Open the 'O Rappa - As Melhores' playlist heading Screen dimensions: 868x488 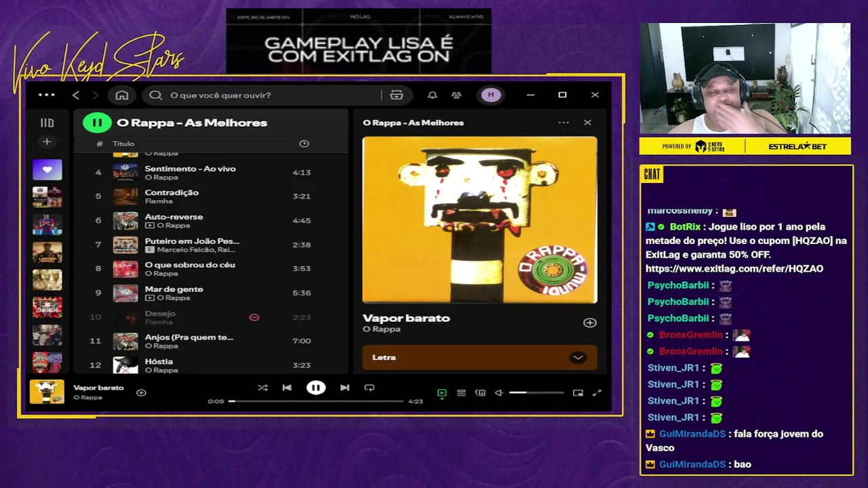point(192,123)
